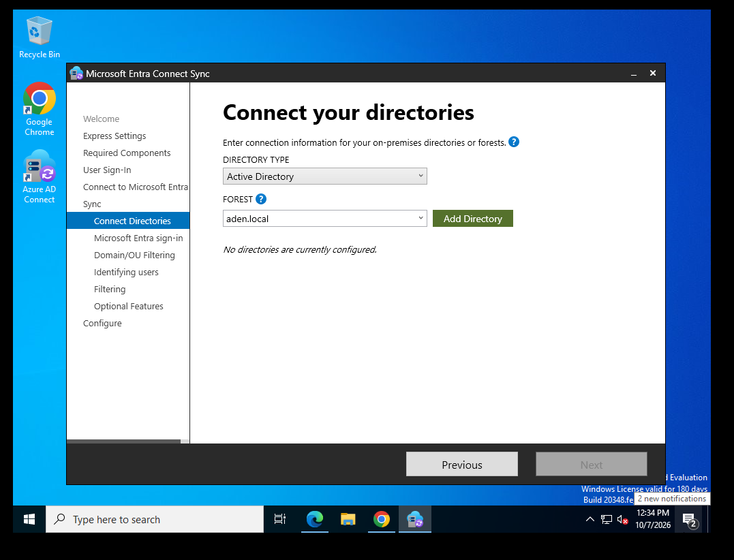Screen dimensions: 734x560
Task: Open Azure AD Connect desktop shortcut
Action: (x=40, y=176)
